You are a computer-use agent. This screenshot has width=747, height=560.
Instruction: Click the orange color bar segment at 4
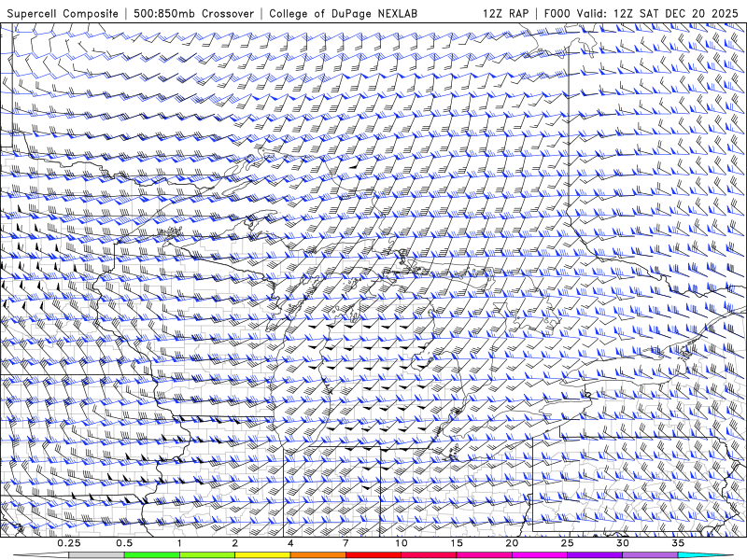click(317, 555)
